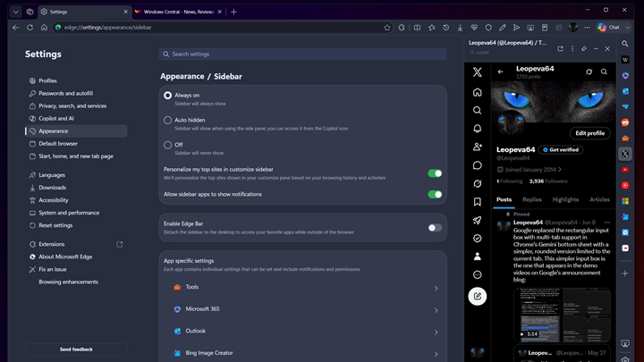Viewport: 644px width, 362px height.
Task: Switch to the Windows Central tab
Action: coord(178,12)
